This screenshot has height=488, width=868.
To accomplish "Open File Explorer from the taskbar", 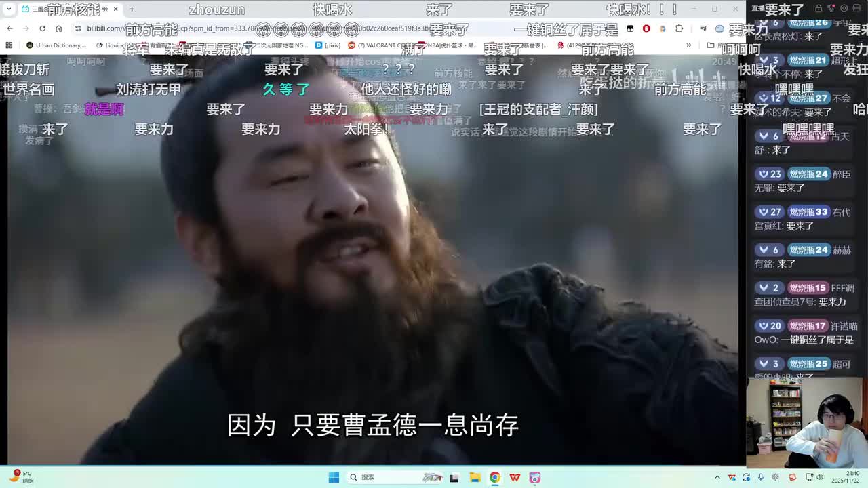I will coord(475,477).
